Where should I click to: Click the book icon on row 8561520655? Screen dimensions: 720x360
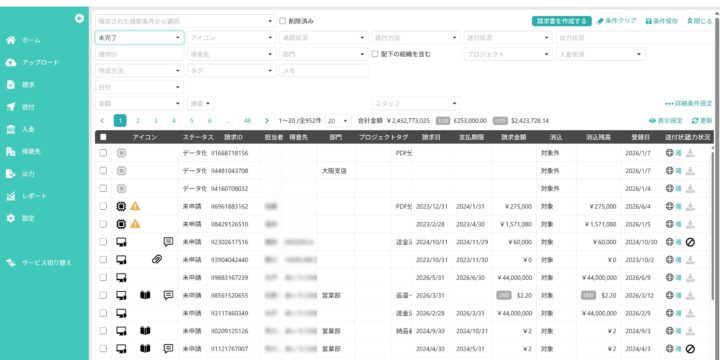click(146, 295)
